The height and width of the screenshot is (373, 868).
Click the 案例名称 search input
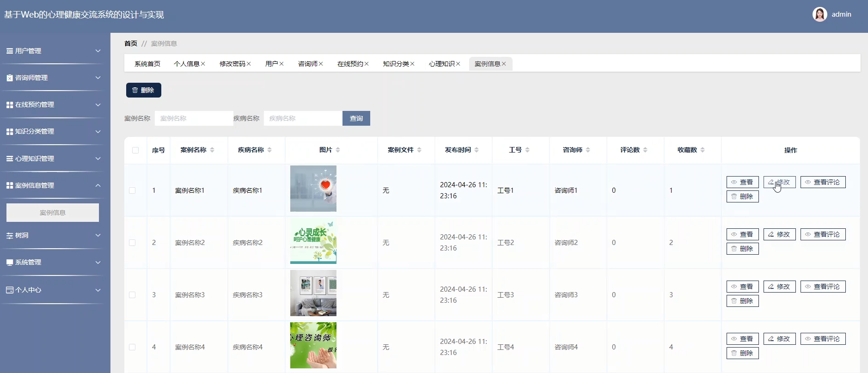[194, 118]
